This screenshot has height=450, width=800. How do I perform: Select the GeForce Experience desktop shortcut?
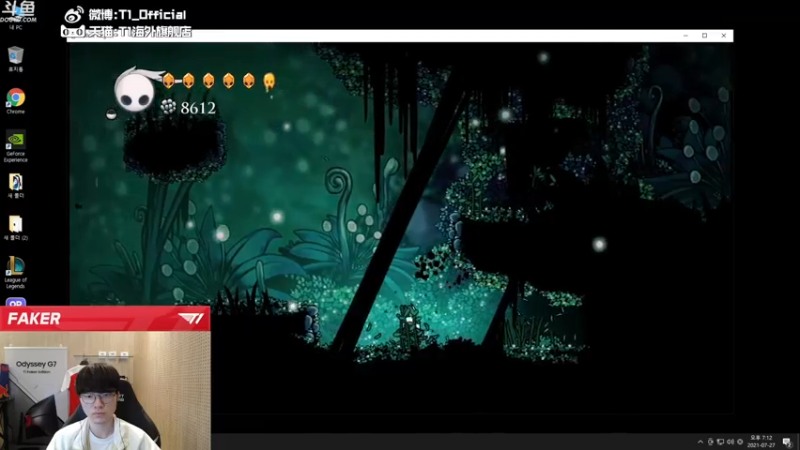pyautogui.click(x=16, y=146)
